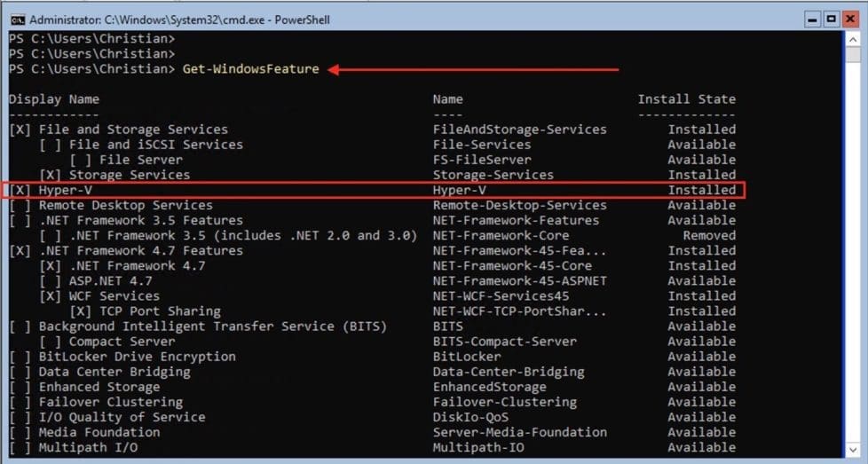Image resolution: width=868 pixels, height=464 pixels.
Task: Click the Get-WindowsFeature command text
Action: (x=250, y=69)
